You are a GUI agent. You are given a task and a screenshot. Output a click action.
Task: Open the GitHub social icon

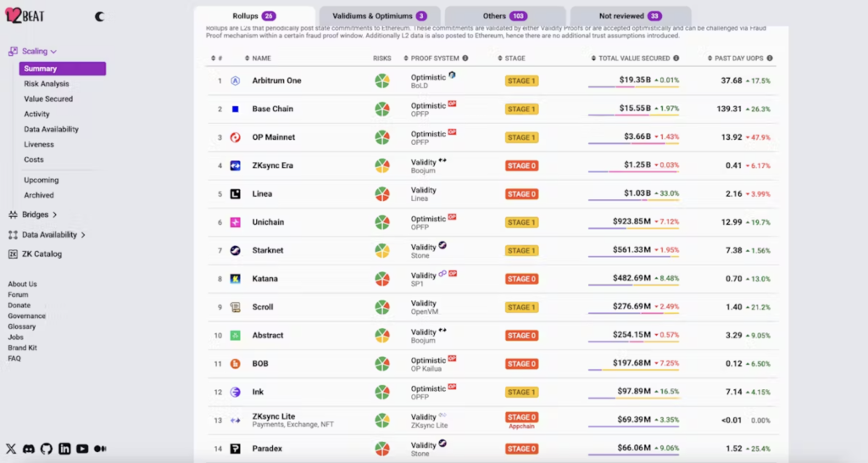pyautogui.click(x=47, y=449)
